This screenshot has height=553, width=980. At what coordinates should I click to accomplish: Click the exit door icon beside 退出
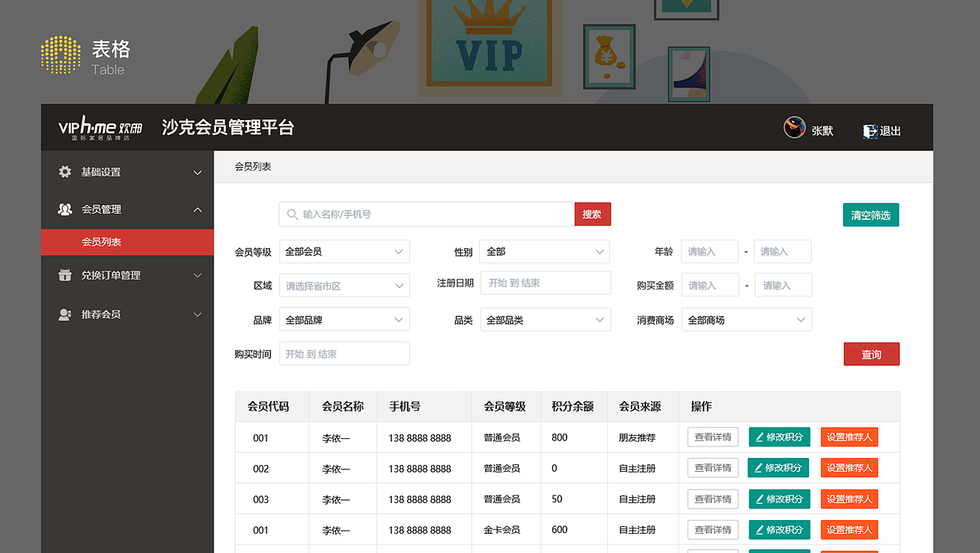pos(870,131)
